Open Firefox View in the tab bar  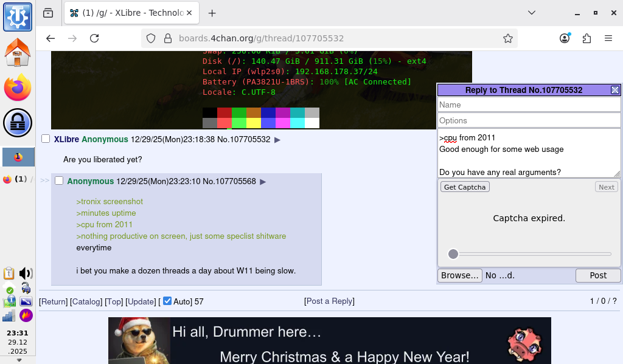click(x=48, y=13)
